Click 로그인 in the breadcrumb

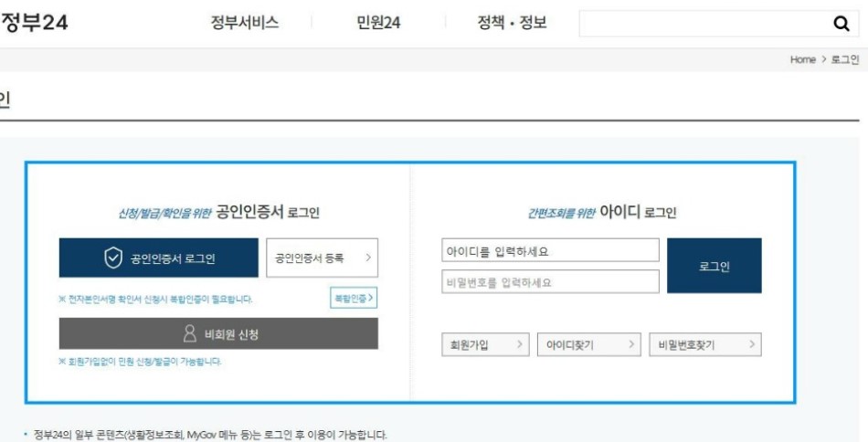[x=845, y=59]
